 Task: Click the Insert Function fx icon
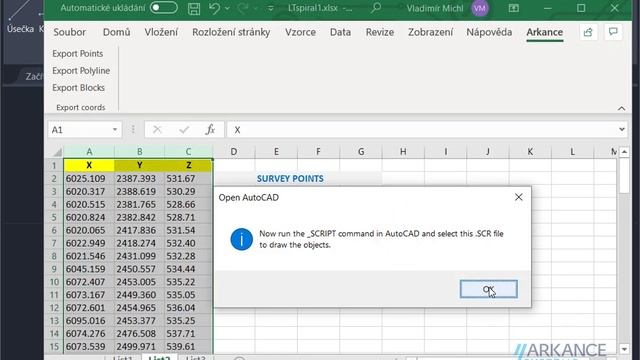[x=210, y=130]
